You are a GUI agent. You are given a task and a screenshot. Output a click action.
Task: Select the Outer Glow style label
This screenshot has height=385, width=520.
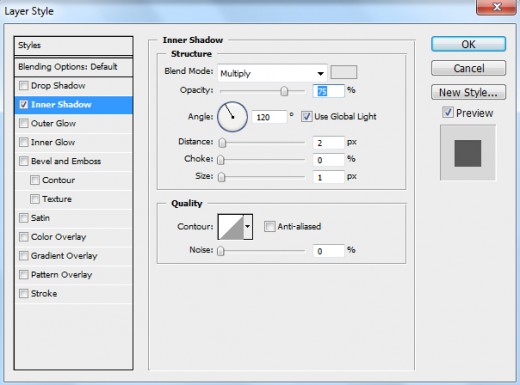pyautogui.click(x=53, y=123)
